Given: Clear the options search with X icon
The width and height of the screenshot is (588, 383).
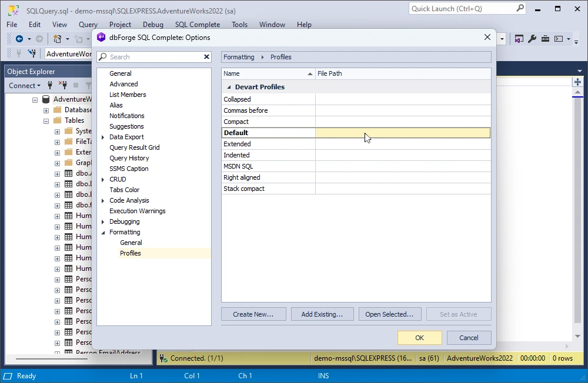Looking at the screenshot, I should (206, 57).
